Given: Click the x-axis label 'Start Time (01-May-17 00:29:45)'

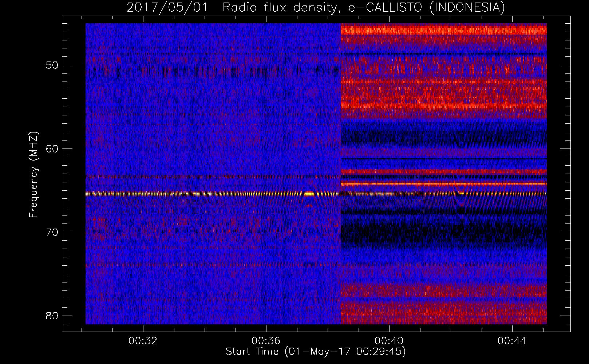Looking at the screenshot, I should (x=316, y=352).
